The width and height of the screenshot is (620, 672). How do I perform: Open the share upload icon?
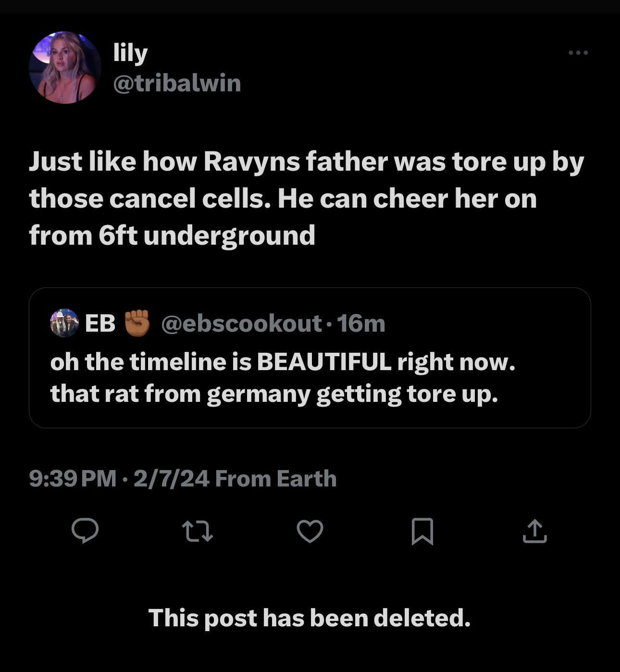coord(534,531)
